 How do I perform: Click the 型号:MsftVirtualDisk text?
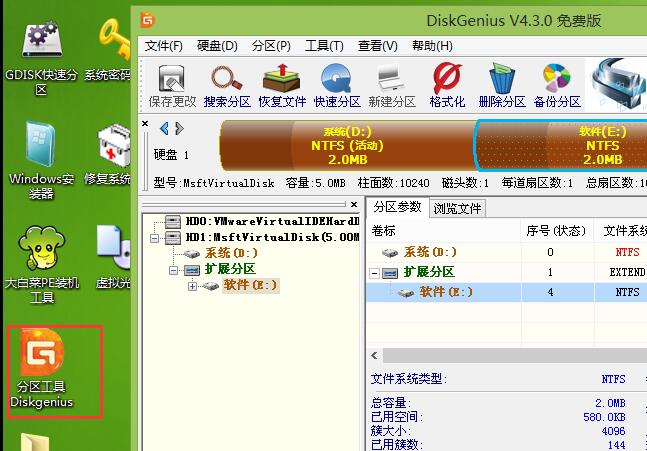(x=214, y=183)
